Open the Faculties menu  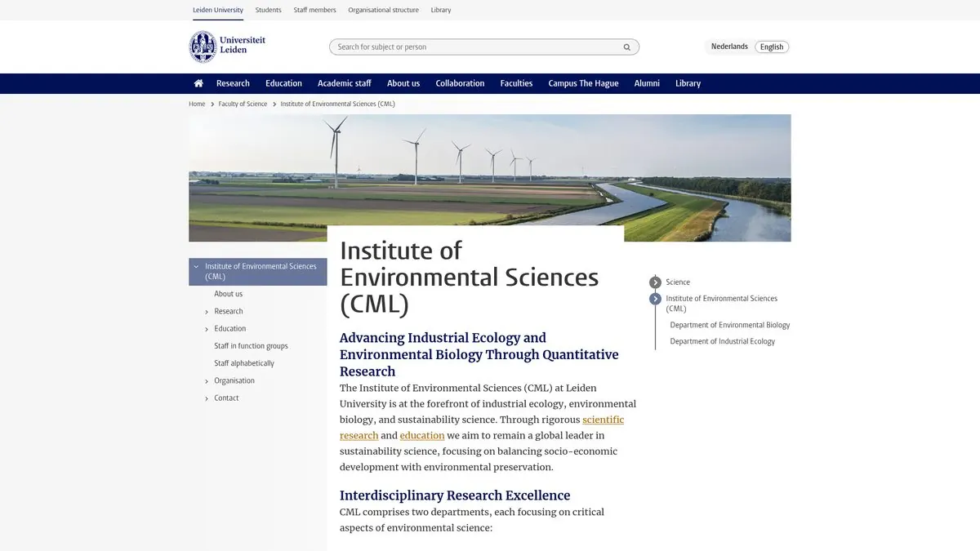[516, 83]
